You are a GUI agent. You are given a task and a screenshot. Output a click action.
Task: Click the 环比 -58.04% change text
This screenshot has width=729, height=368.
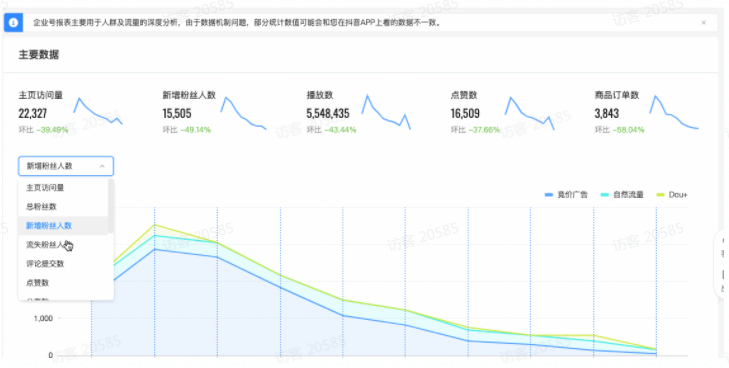[x=619, y=130]
